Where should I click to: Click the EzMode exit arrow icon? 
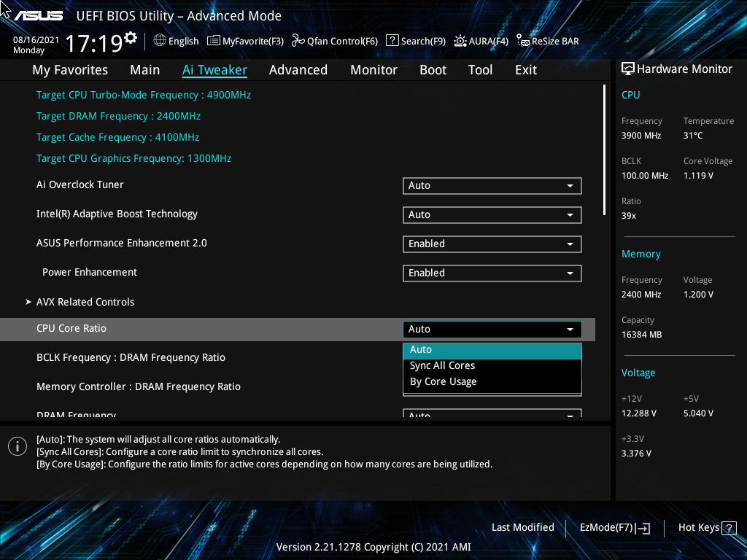(x=643, y=528)
